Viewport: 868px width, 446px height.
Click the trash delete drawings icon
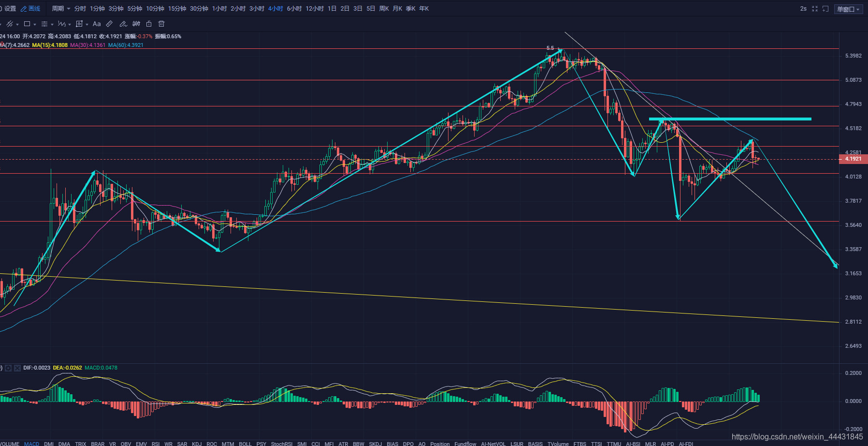pyautogui.click(x=161, y=24)
